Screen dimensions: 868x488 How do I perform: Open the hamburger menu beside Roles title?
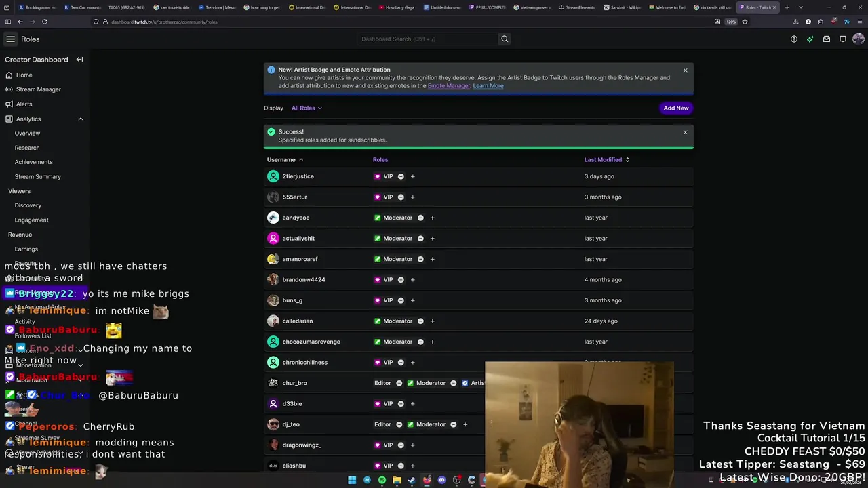click(x=10, y=39)
